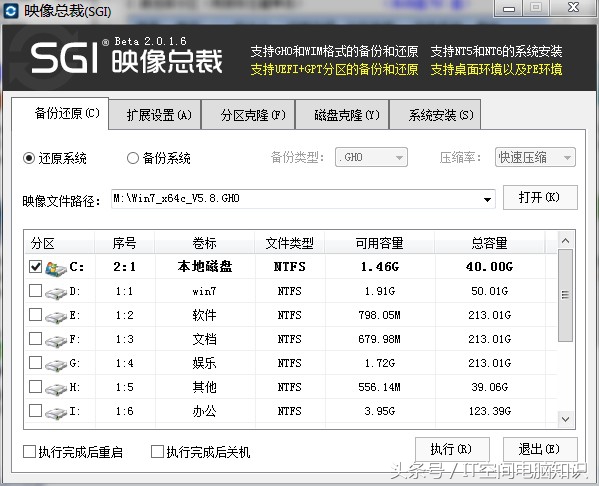Click the 卷标 column header
Viewport: 599px width, 486px height.
tap(204, 243)
